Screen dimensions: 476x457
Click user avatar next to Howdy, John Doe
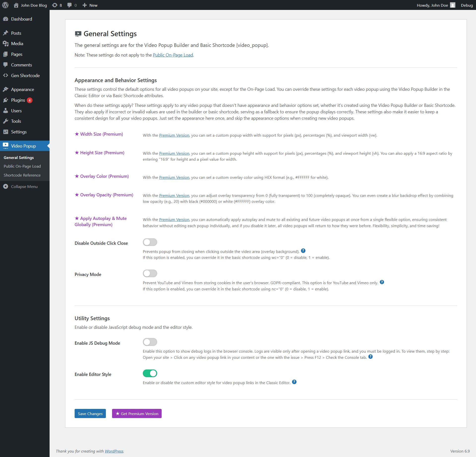coord(453,5)
